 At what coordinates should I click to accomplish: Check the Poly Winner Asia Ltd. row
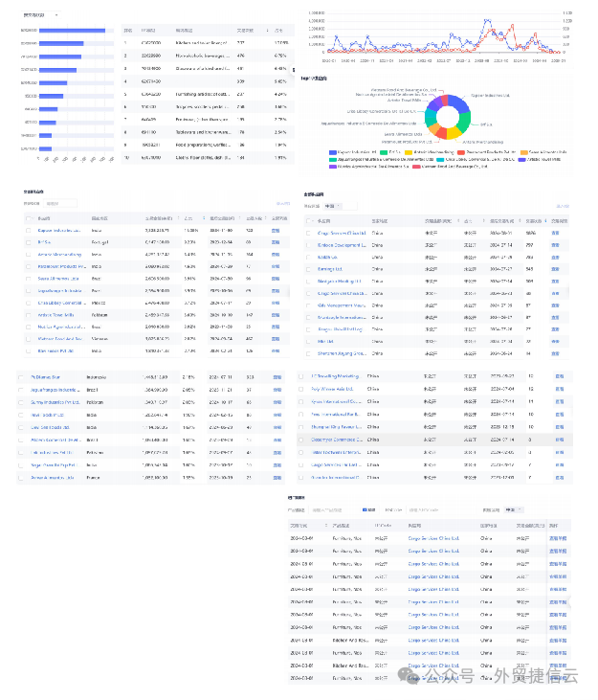click(x=301, y=389)
